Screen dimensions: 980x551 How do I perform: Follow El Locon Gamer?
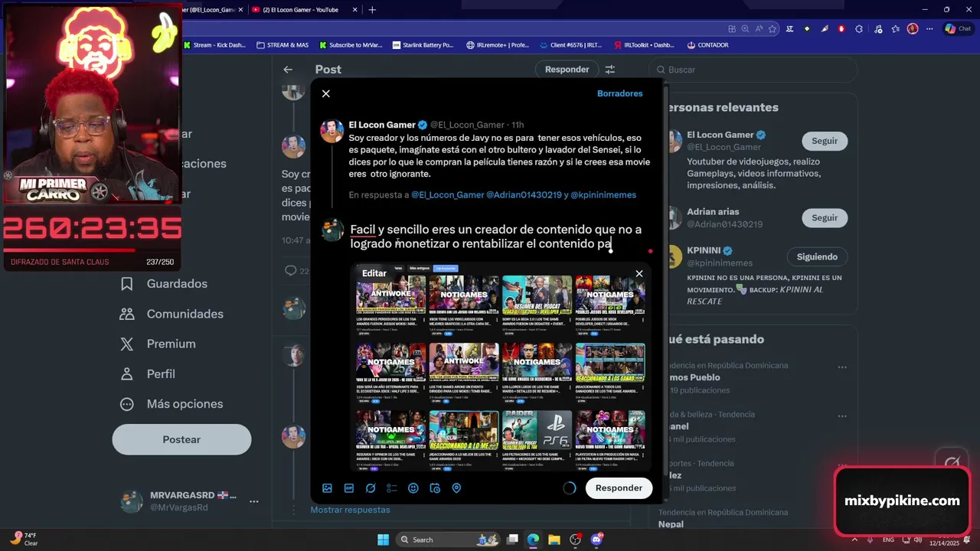(x=825, y=141)
